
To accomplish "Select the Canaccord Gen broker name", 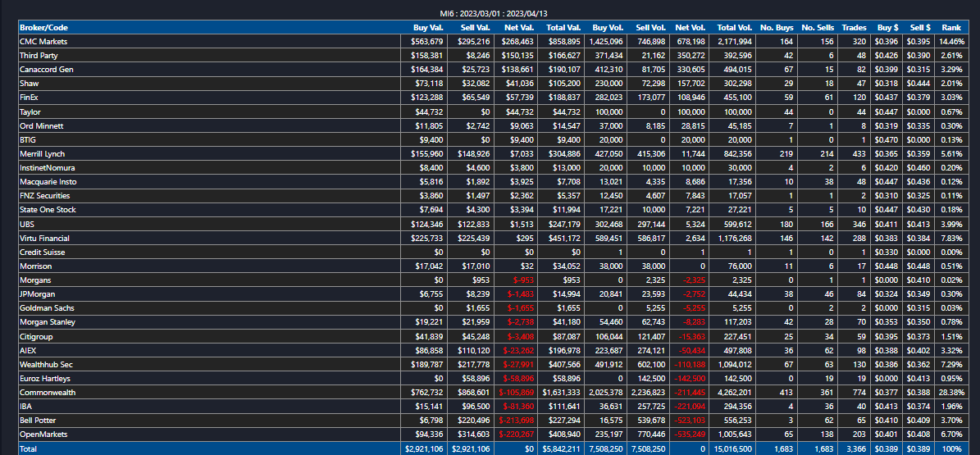I will (x=46, y=70).
